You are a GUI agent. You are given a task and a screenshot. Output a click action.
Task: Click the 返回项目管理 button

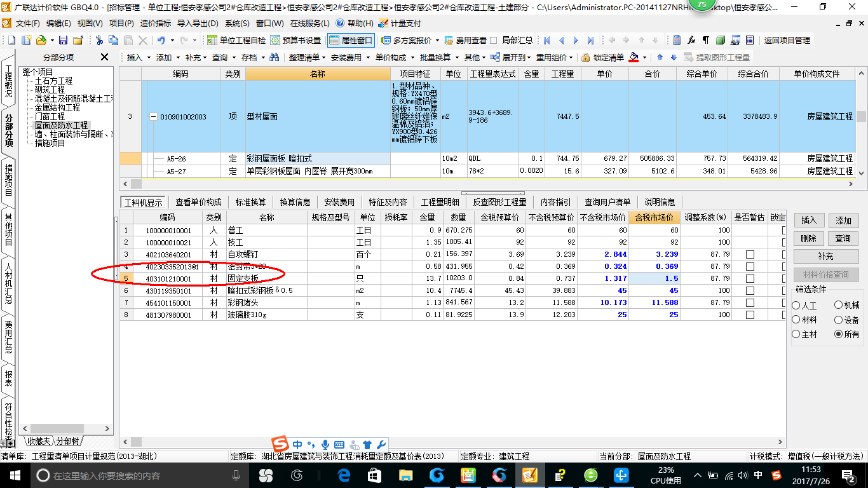point(787,40)
